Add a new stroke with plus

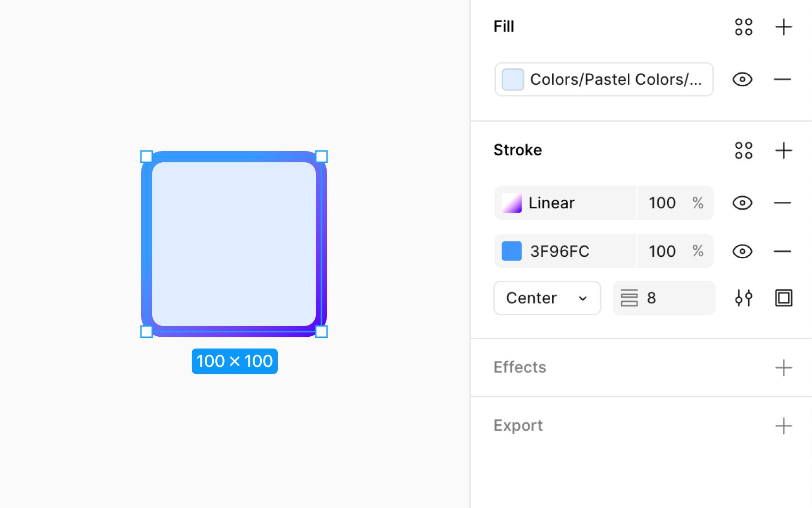coord(783,151)
